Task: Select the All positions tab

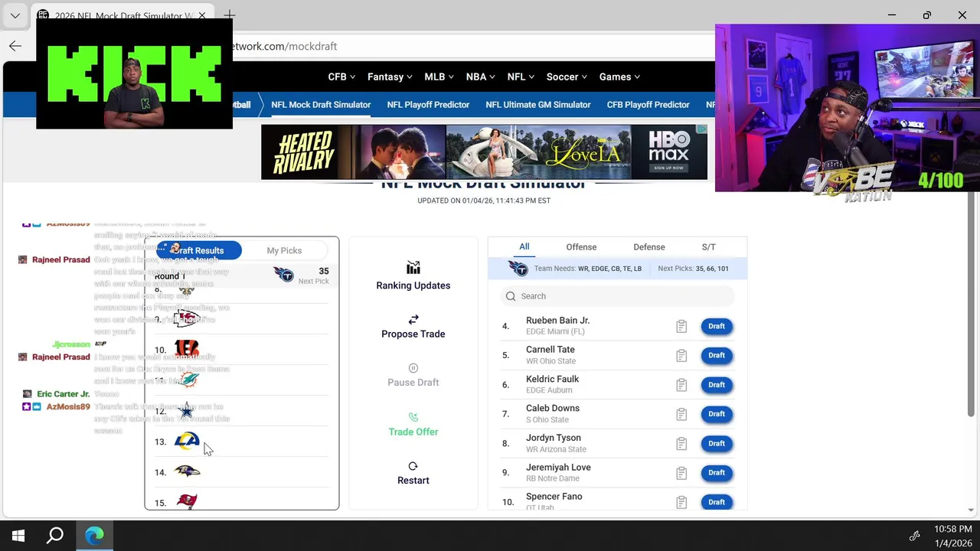Action: (x=524, y=246)
